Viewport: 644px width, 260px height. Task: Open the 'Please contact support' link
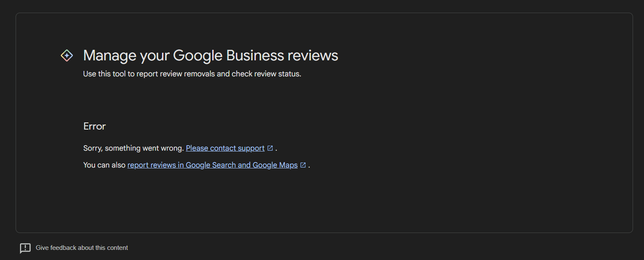coord(225,148)
